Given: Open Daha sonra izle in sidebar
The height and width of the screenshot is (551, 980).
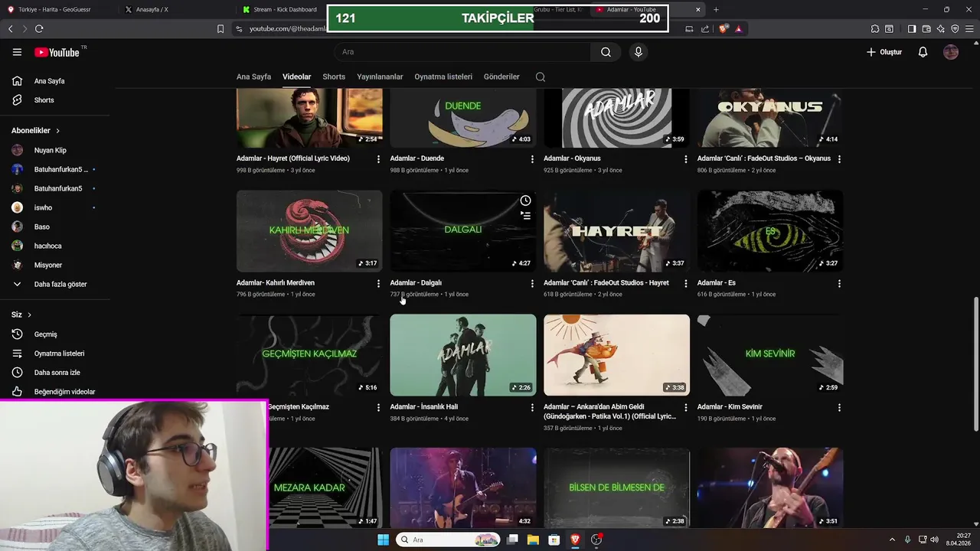Looking at the screenshot, I should [x=55, y=373].
